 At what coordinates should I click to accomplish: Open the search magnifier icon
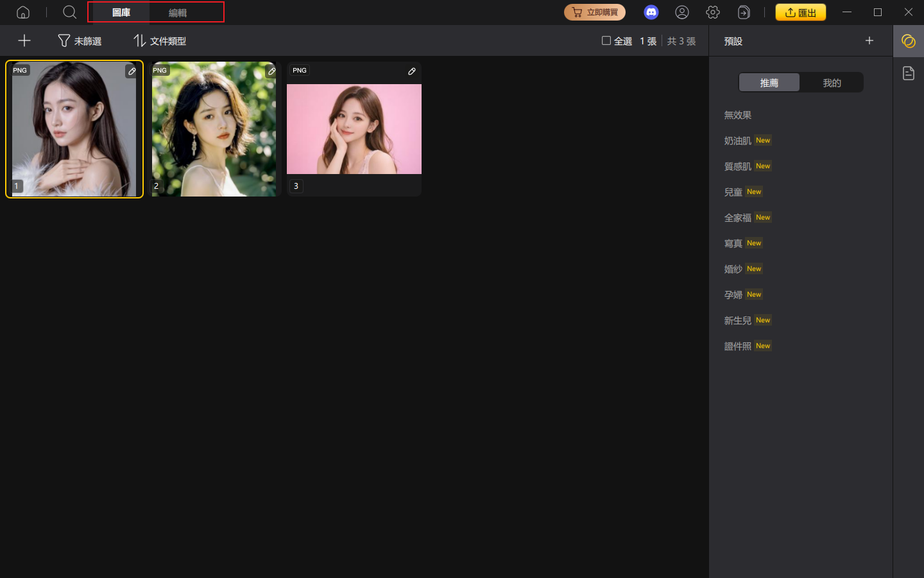pos(69,12)
